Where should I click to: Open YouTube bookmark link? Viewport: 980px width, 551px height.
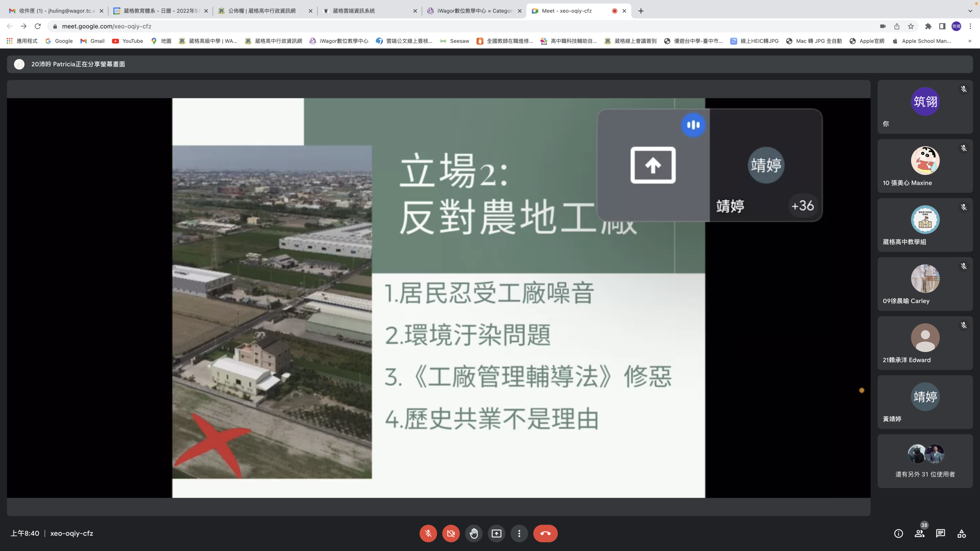click(x=127, y=41)
